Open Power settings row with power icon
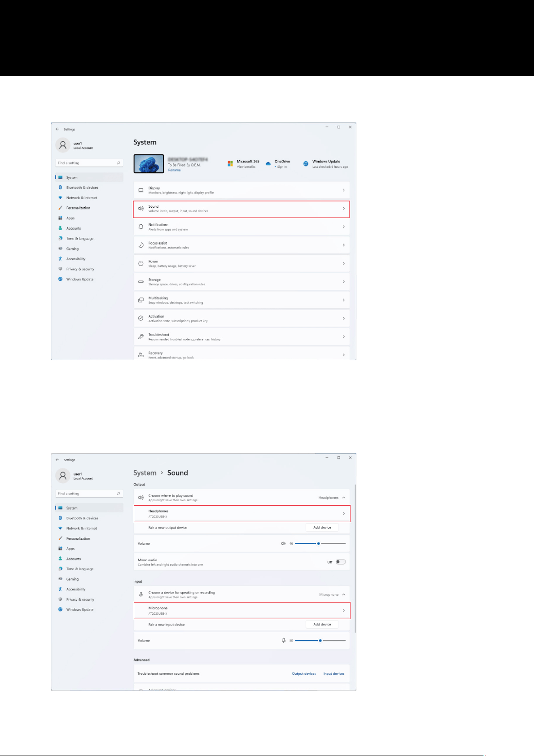Image resolution: width=535 pixels, height=756 pixels. (x=241, y=263)
